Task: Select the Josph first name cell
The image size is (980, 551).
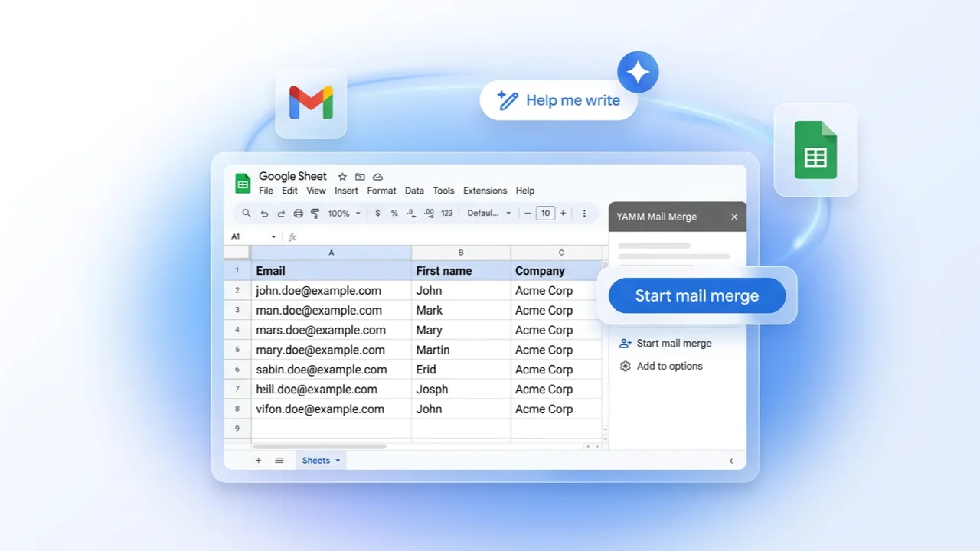Action: (461, 390)
